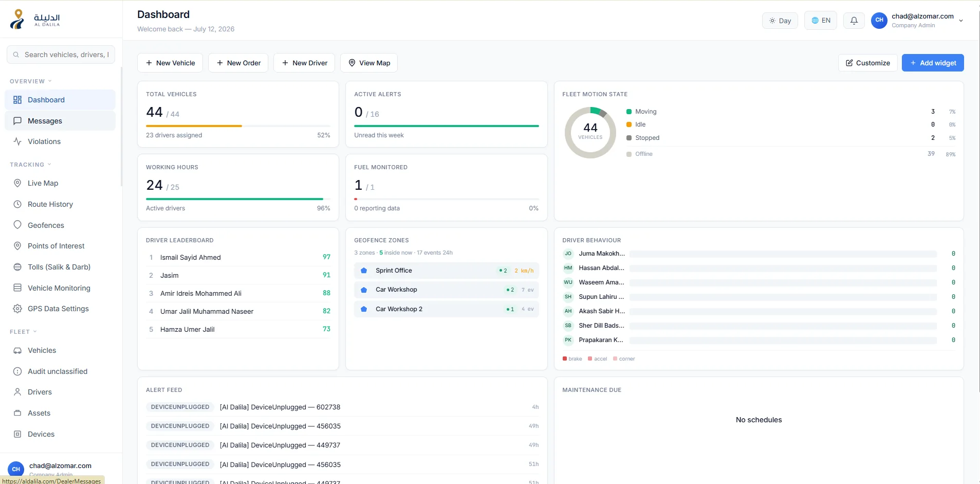Viewport: 980px width, 484px height.
Task: Click the Points of Interest pin icon
Action: tap(17, 246)
